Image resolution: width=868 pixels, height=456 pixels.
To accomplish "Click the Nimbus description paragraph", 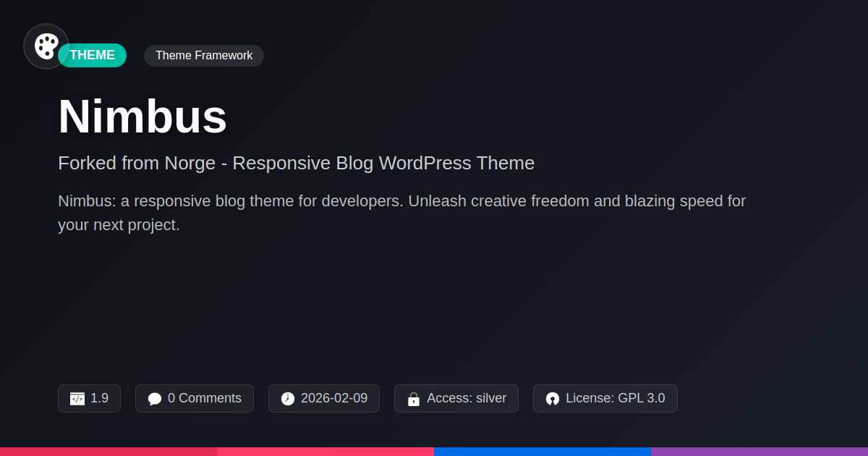I will point(401,213).
